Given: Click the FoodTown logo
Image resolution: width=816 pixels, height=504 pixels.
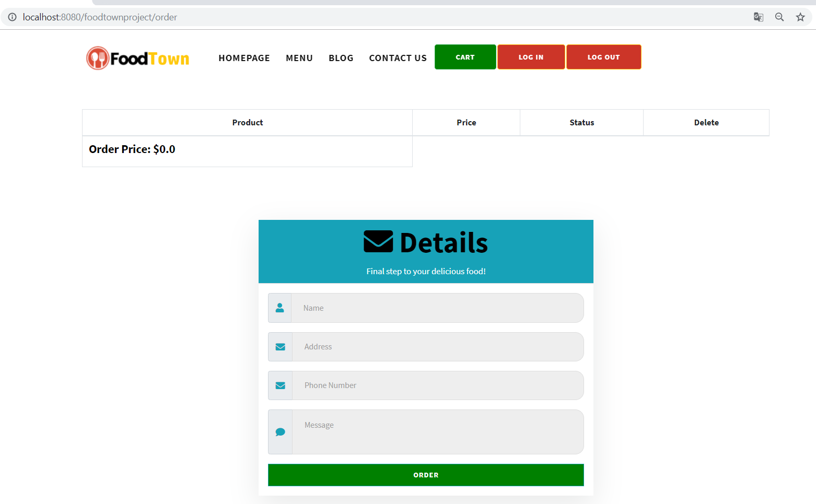Looking at the screenshot, I should (138, 58).
